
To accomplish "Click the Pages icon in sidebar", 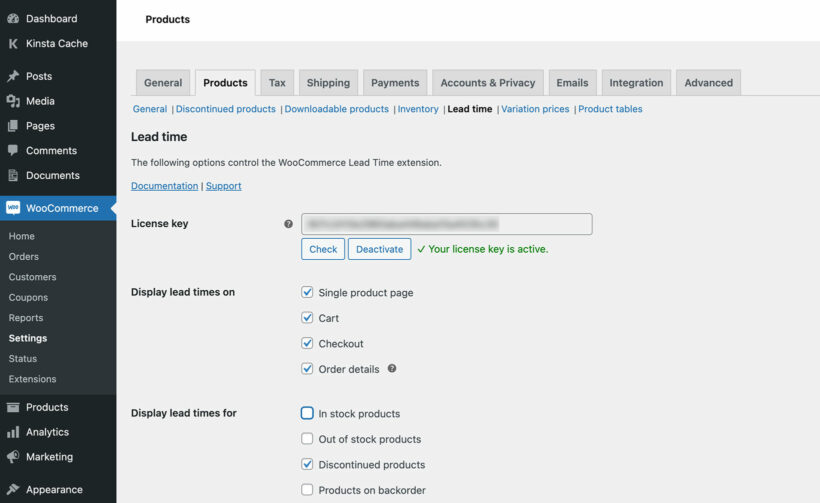I will [13, 126].
